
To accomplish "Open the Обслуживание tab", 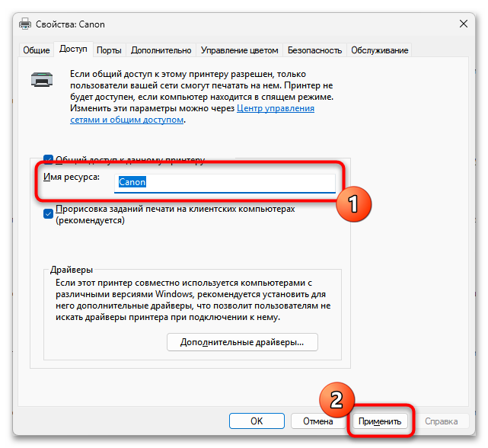I will (379, 50).
